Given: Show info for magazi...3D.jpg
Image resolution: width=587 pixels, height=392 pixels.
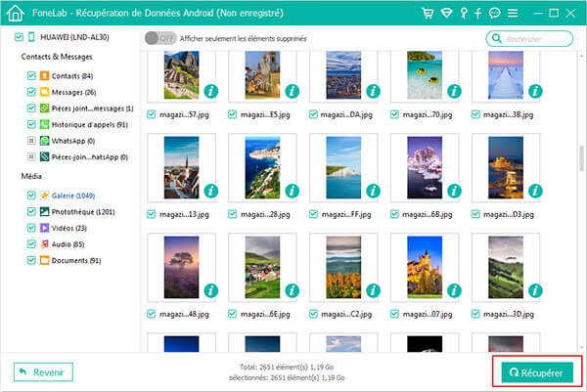Looking at the screenshot, I should click(535, 290).
